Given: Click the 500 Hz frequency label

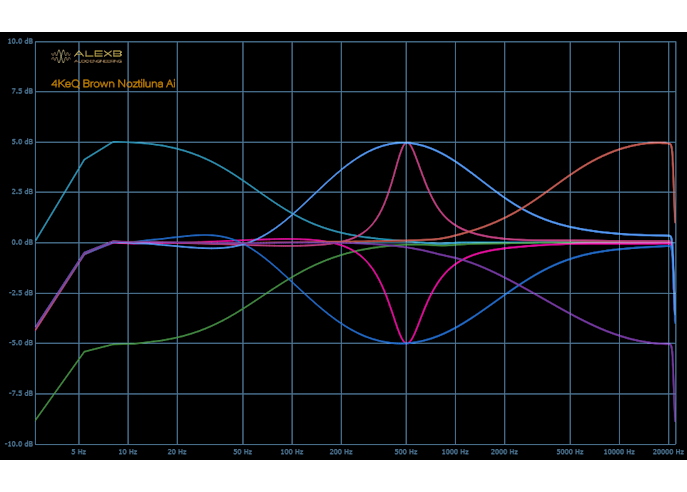Looking at the screenshot, I should click(x=406, y=453).
